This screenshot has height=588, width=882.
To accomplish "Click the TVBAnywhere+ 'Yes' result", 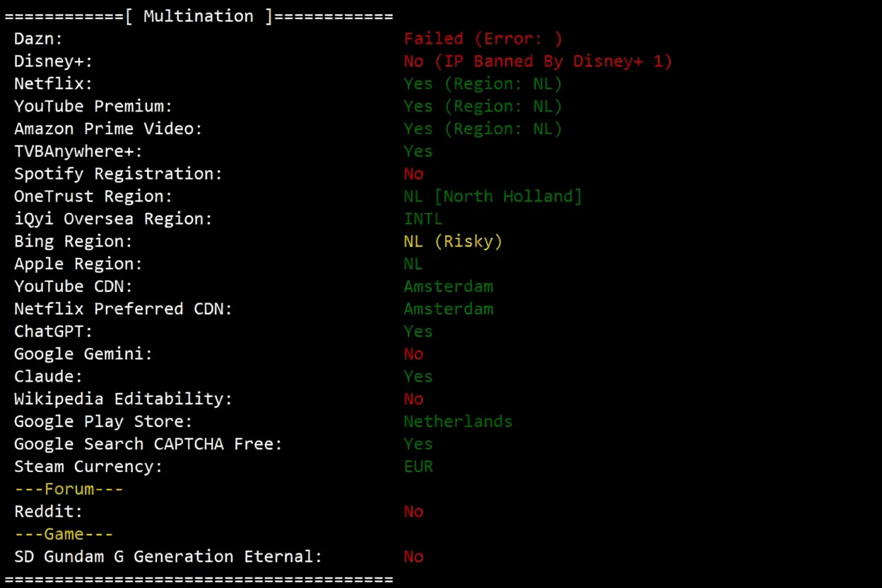I will tap(418, 152).
